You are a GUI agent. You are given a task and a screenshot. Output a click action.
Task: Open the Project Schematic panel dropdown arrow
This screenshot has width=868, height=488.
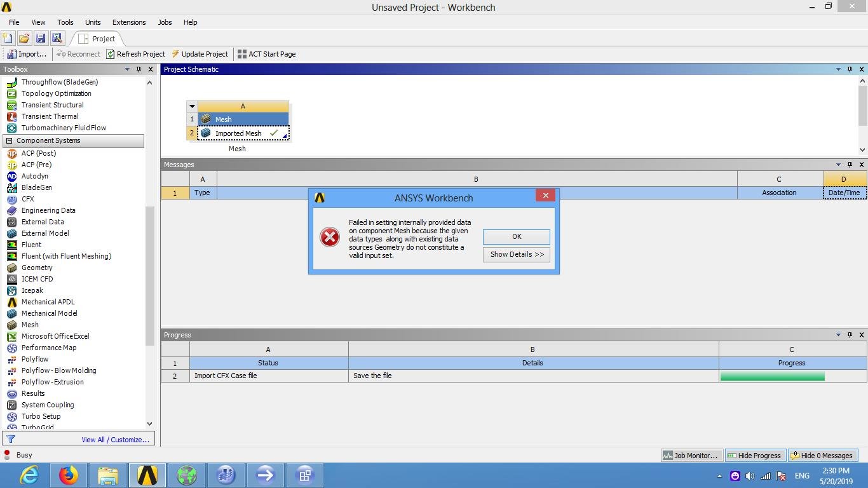pos(838,69)
